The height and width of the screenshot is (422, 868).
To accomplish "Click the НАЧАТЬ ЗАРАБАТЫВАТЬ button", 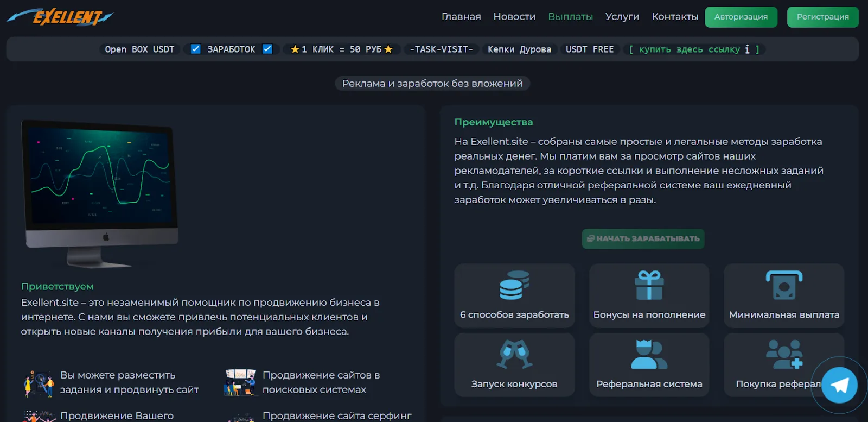I will tap(643, 238).
